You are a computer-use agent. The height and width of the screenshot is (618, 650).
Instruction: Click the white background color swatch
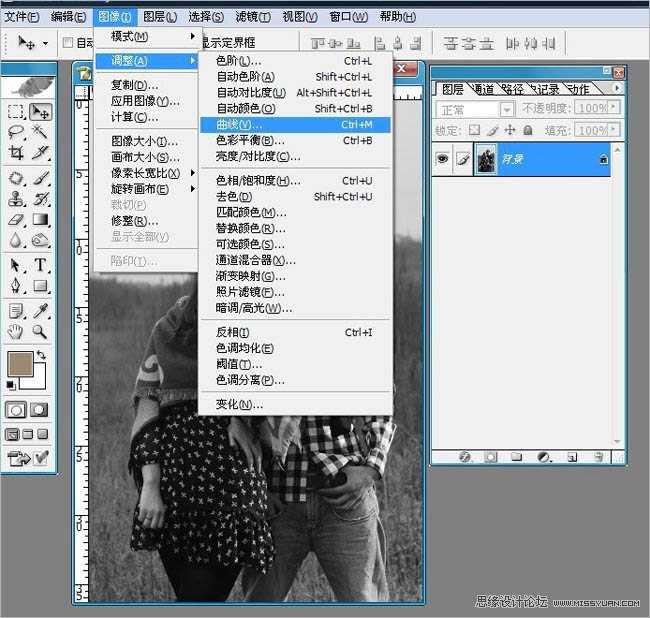coord(38,382)
